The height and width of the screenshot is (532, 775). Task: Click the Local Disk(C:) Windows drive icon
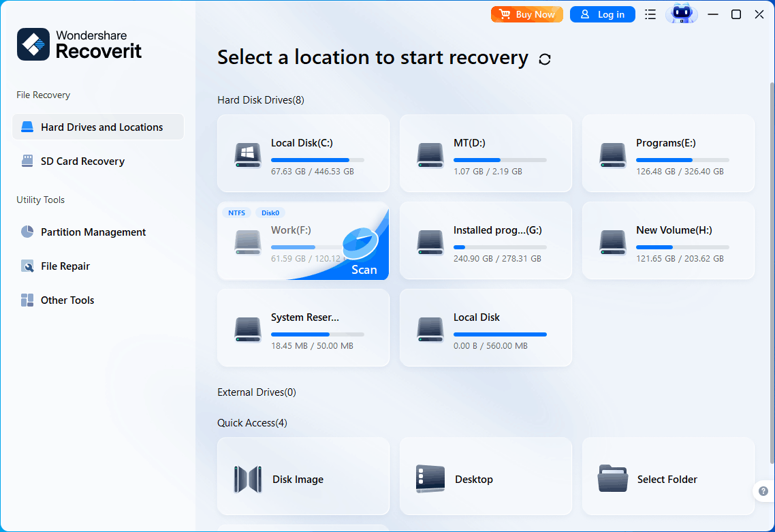click(248, 155)
